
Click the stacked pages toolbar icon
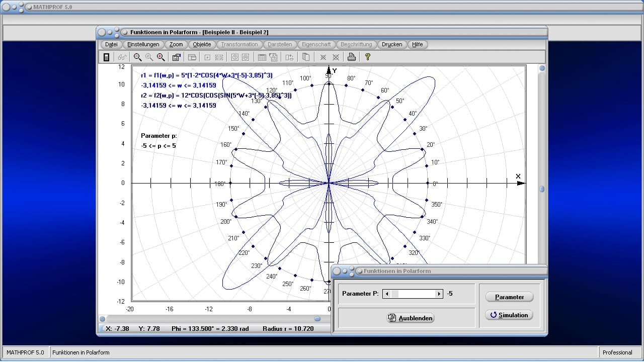click(x=305, y=57)
